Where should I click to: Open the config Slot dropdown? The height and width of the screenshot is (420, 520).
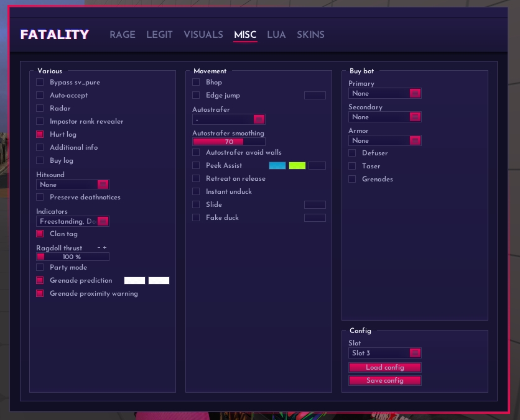click(384, 353)
